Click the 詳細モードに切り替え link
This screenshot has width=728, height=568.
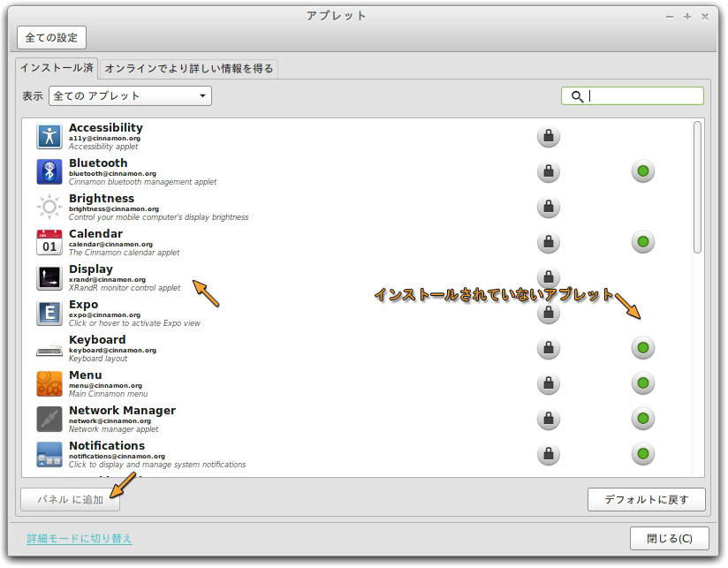tap(80, 538)
